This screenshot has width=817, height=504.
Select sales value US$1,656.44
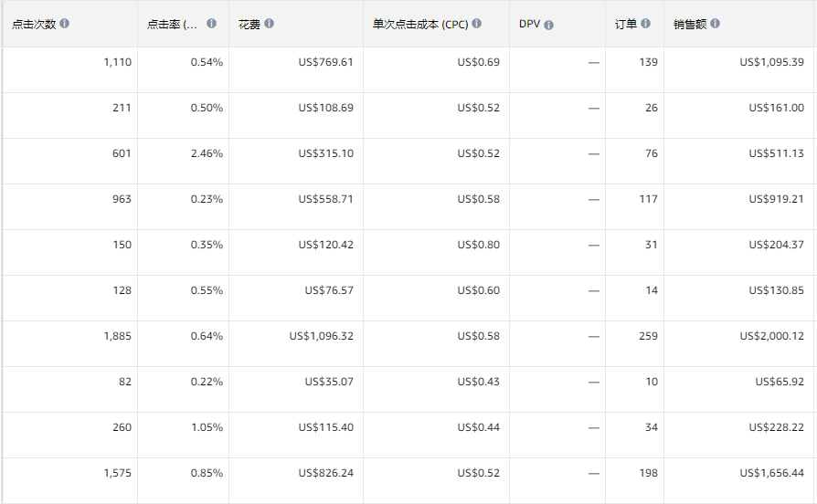[771, 473]
